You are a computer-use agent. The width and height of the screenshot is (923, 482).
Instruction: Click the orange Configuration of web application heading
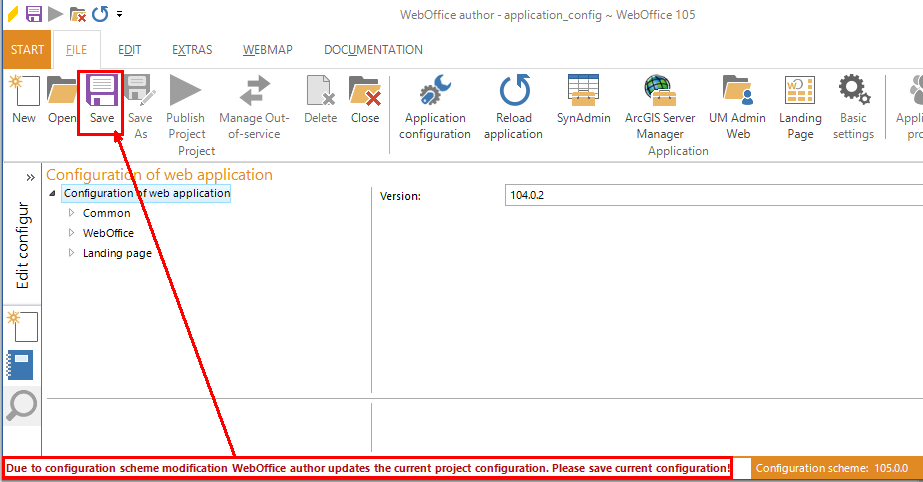[160, 175]
